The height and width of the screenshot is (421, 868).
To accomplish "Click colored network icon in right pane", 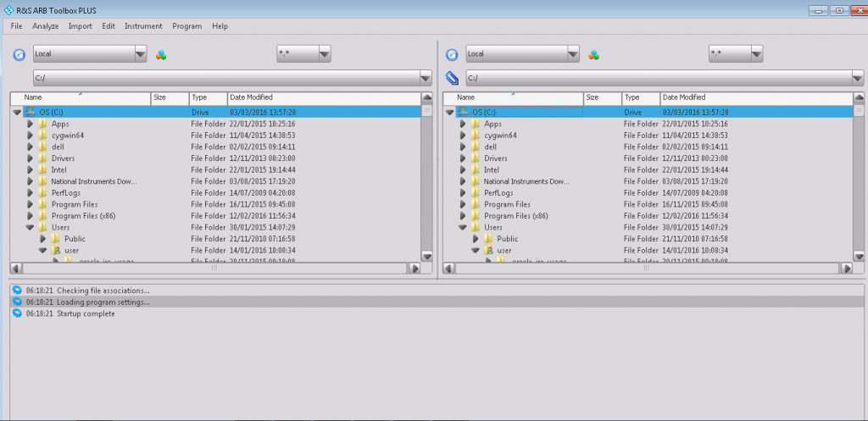I will pyautogui.click(x=593, y=55).
